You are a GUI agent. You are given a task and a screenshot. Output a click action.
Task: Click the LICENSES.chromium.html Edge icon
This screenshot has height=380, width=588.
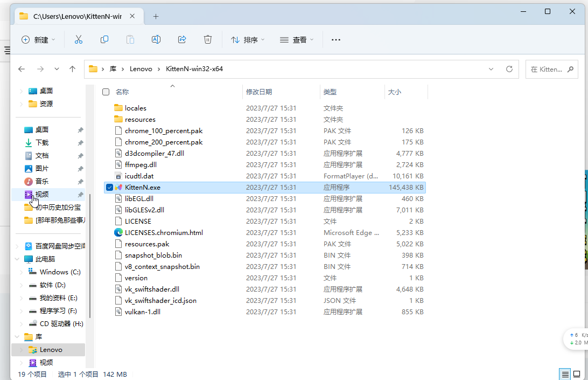pos(118,232)
